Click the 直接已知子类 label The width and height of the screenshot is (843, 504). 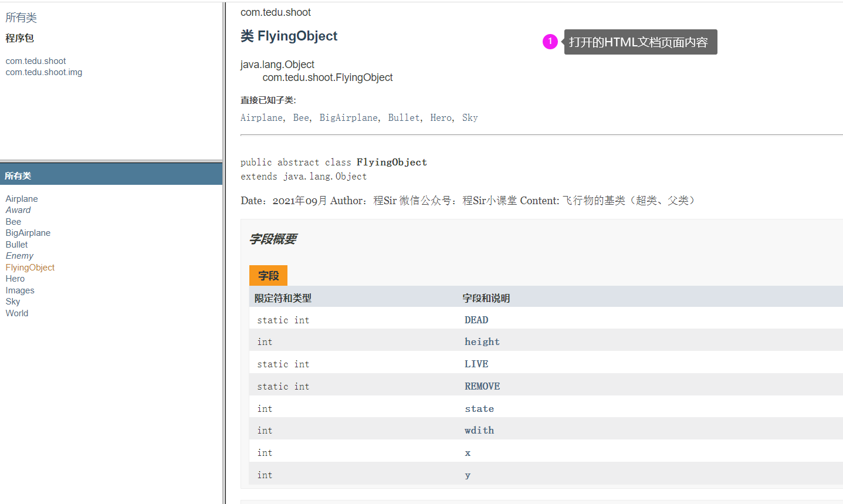268,100
